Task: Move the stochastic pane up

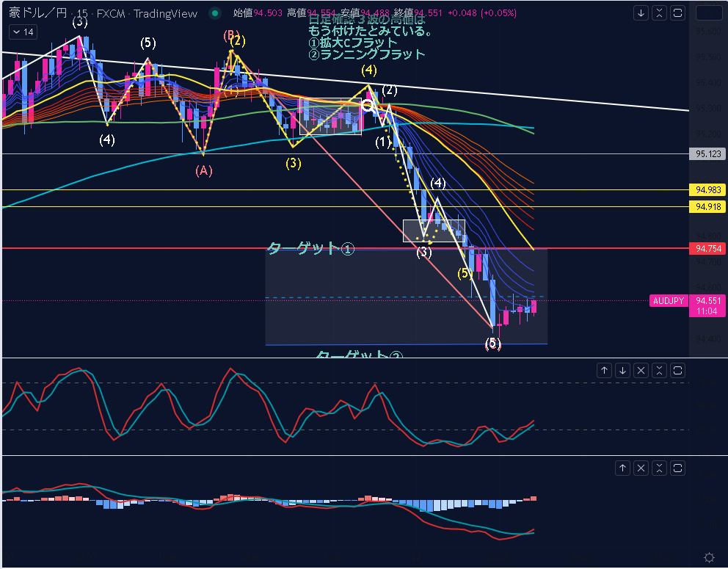Action: [604, 371]
